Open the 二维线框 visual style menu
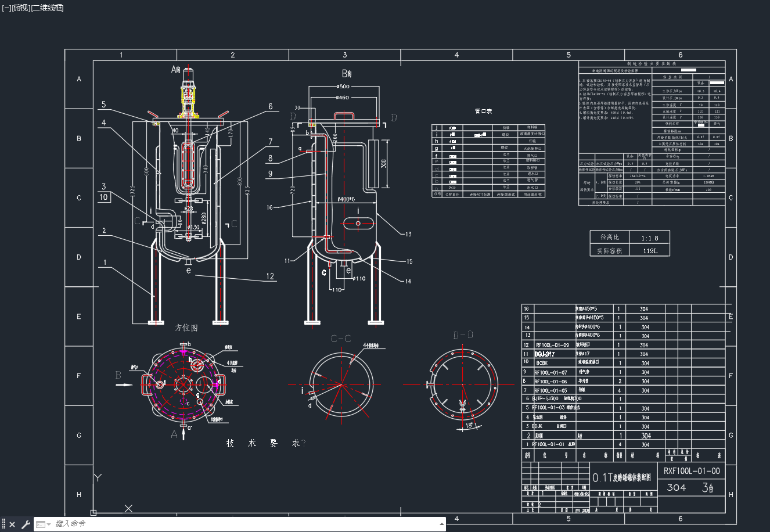Screen dimensions: 770x532 (x=47, y=8)
